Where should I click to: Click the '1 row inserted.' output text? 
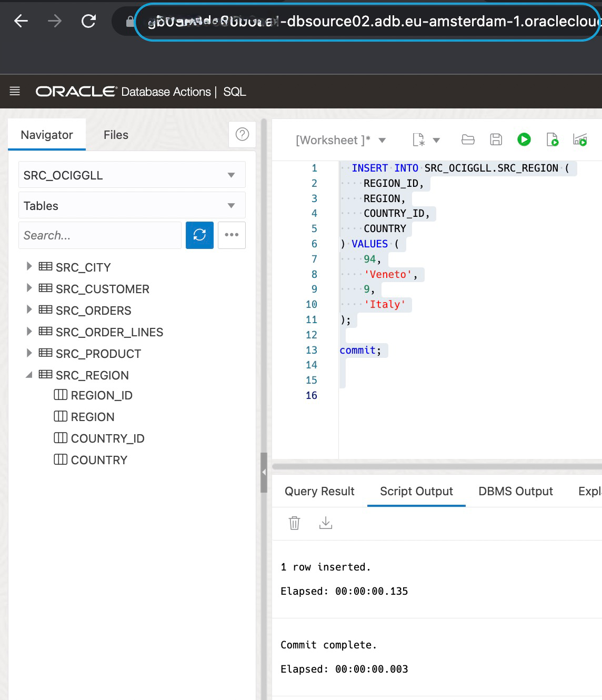pos(326,567)
